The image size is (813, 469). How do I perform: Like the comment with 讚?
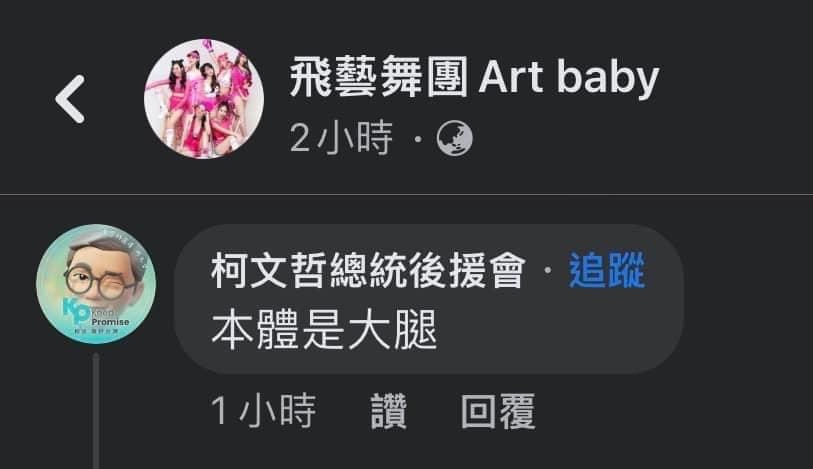tap(389, 411)
